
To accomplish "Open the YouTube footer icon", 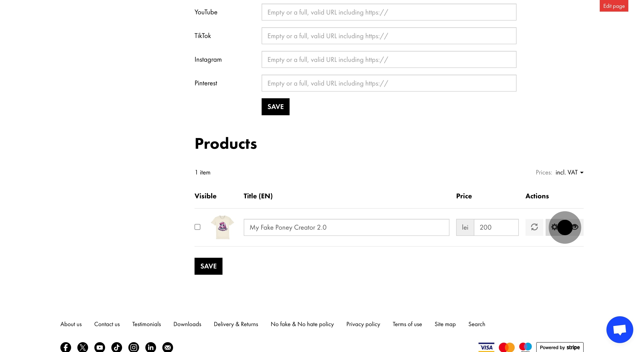I will [x=100, y=347].
